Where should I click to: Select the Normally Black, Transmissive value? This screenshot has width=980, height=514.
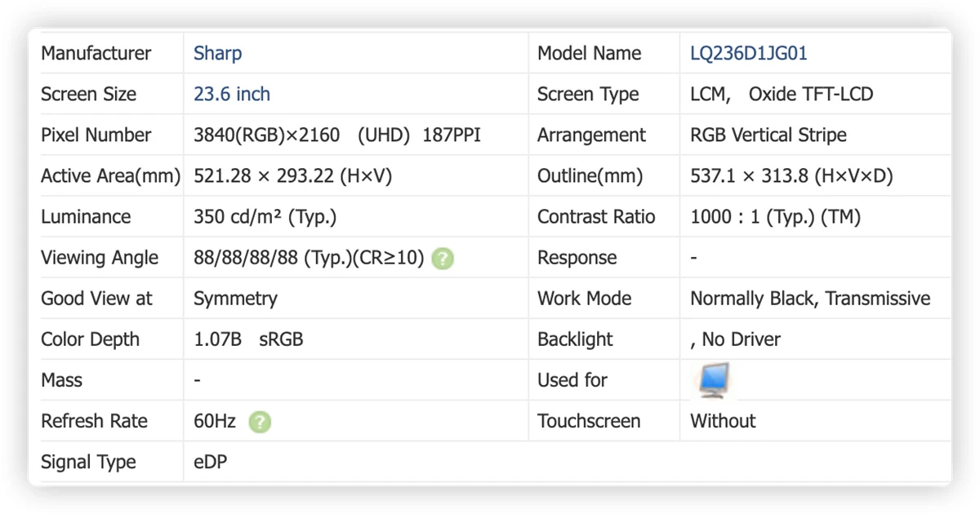click(x=810, y=299)
